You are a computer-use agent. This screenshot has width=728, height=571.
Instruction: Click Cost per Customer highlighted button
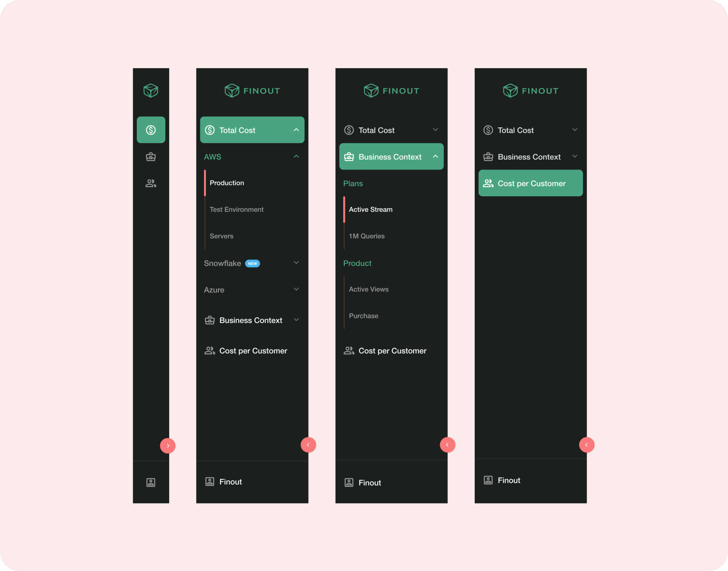[530, 183]
